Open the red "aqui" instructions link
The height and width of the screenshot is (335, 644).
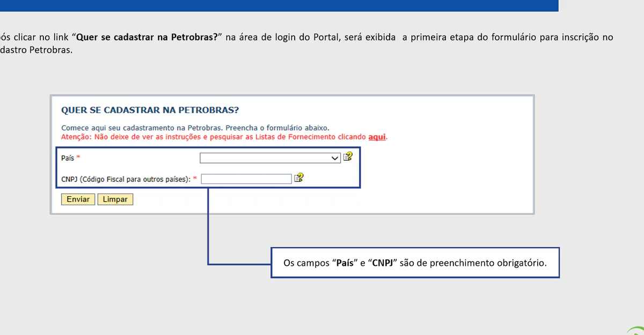377,137
